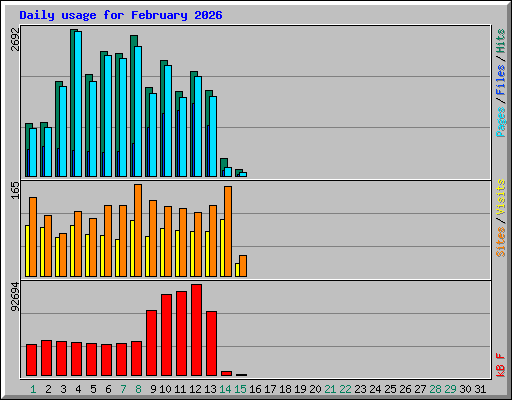This screenshot has height=400, width=512.
Task: Click day label 2 on the x-axis
Action: [x=48, y=389]
